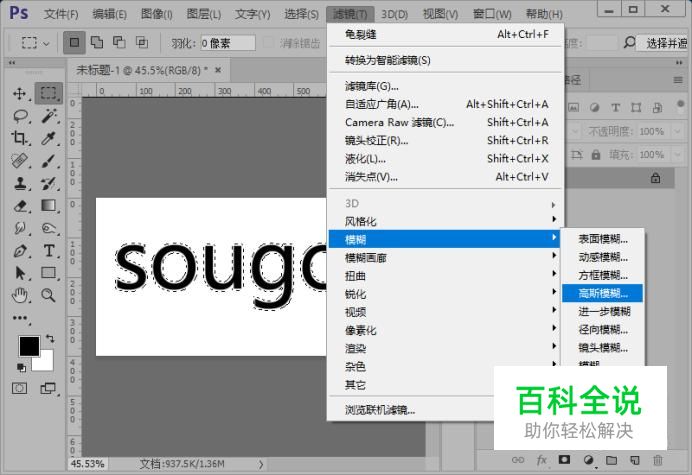Open the extra tools ellipsis menu

click(20, 318)
